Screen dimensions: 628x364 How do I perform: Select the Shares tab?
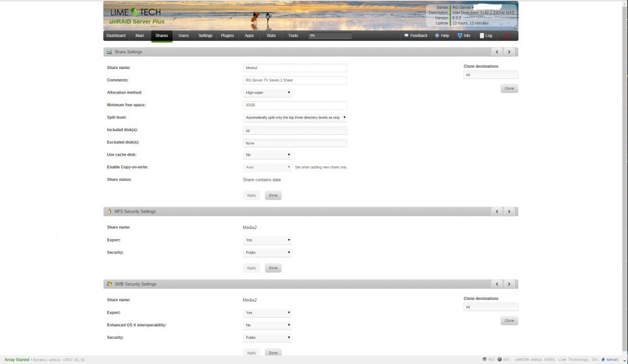coord(161,36)
